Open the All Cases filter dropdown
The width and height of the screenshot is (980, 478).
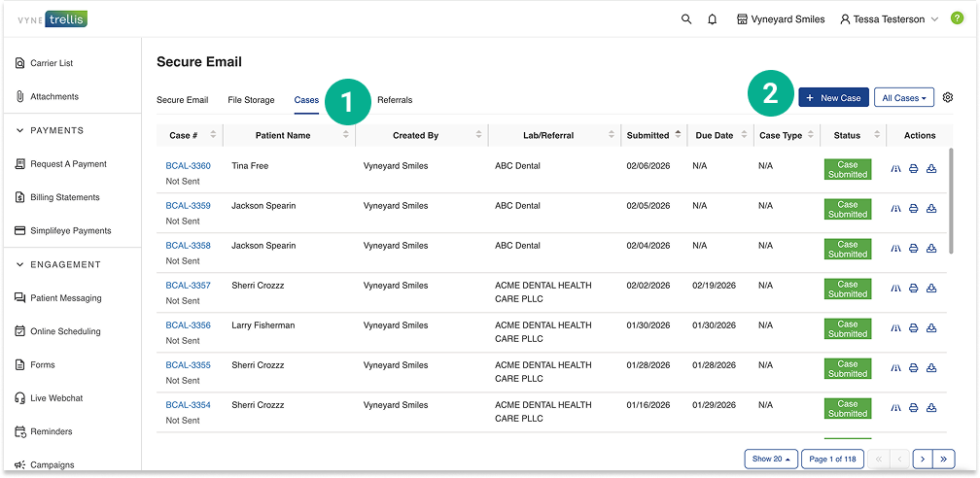pyautogui.click(x=903, y=98)
